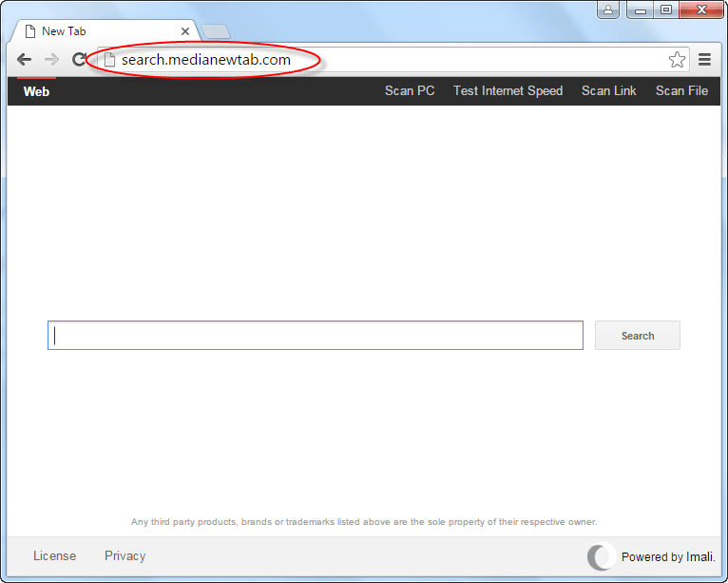
Task: Open the License link in footer
Action: [x=54, y=555]
